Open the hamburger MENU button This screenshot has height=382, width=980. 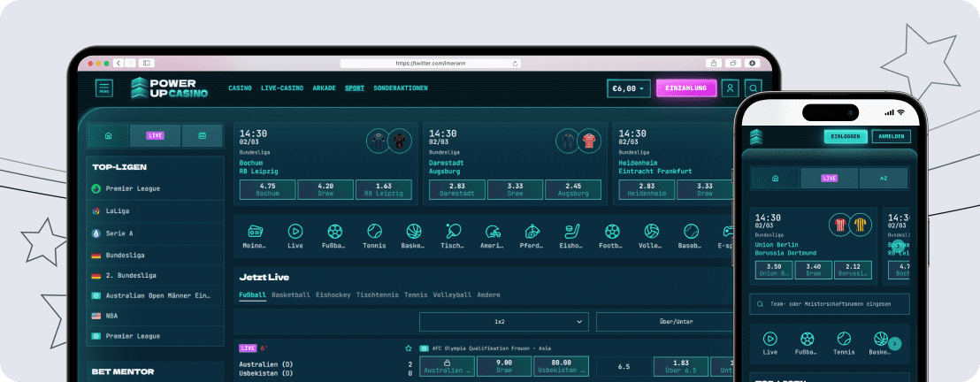coord(104,88)
